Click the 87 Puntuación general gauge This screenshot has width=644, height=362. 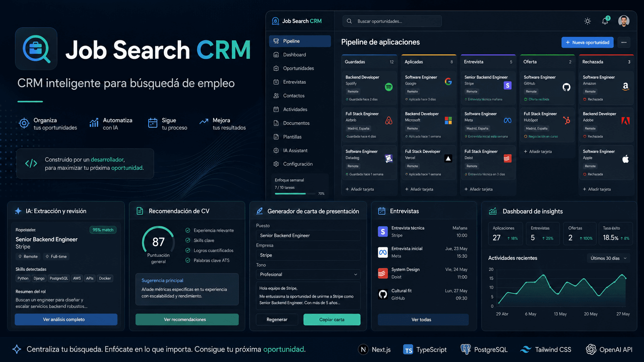[158, 242]
